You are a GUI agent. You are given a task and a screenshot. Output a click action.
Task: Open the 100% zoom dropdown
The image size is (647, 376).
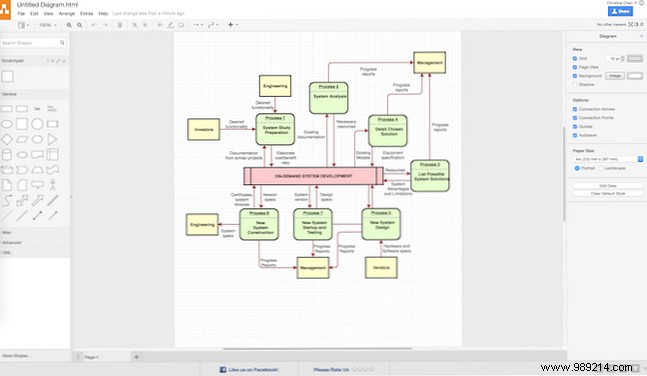pos(47,25)
